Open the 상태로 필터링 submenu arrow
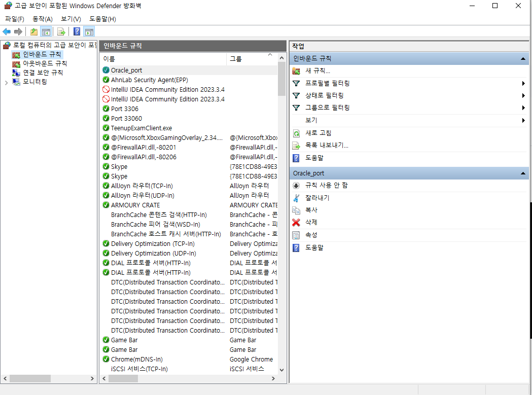This screenshot has width=532, height=395. coord(523,96)
